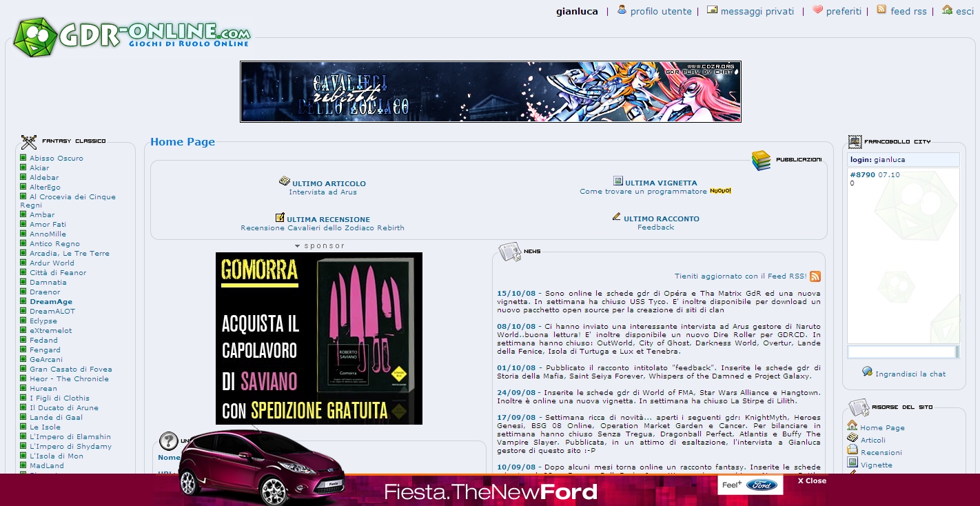Open preferiti link
This screenshot has height=506, width=980.
(844, 11)
